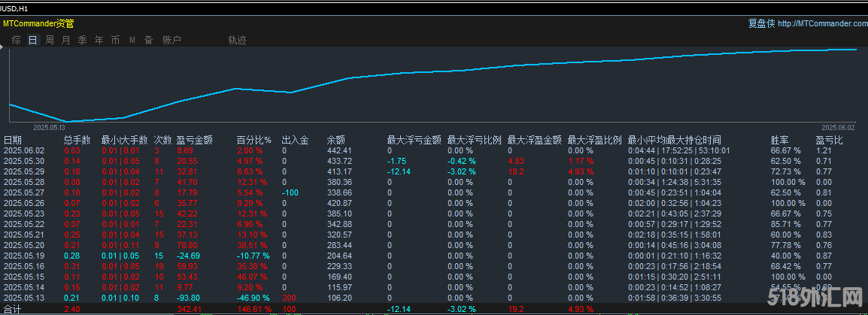This screenshot has height=315, width=868.
Task: Click the 盈亏金额 column header
Action: coord(195,140)
